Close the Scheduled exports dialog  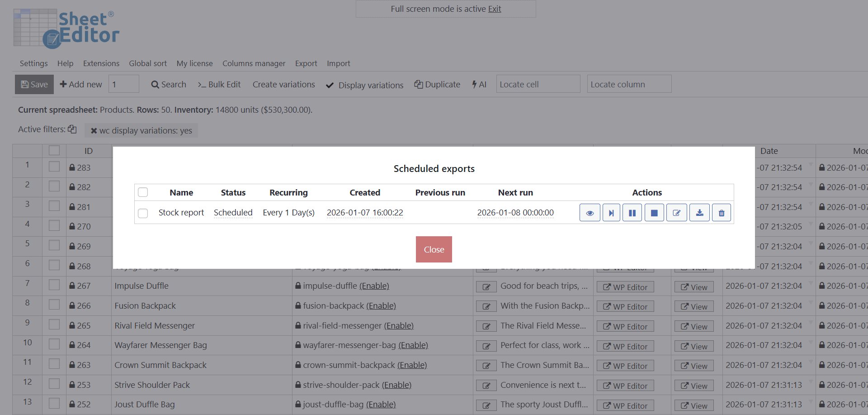[x=434, y=249]
